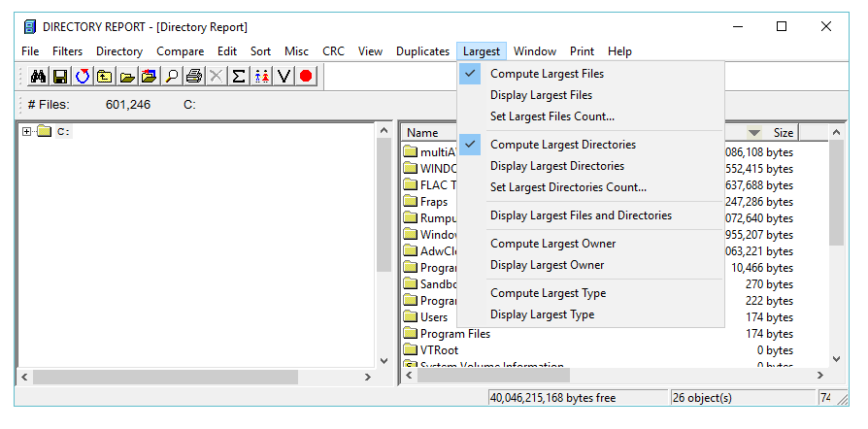The height and width of the screenshot is (429, 868).
Task: Open the CRC menu
Action: [x=334, y=51]
